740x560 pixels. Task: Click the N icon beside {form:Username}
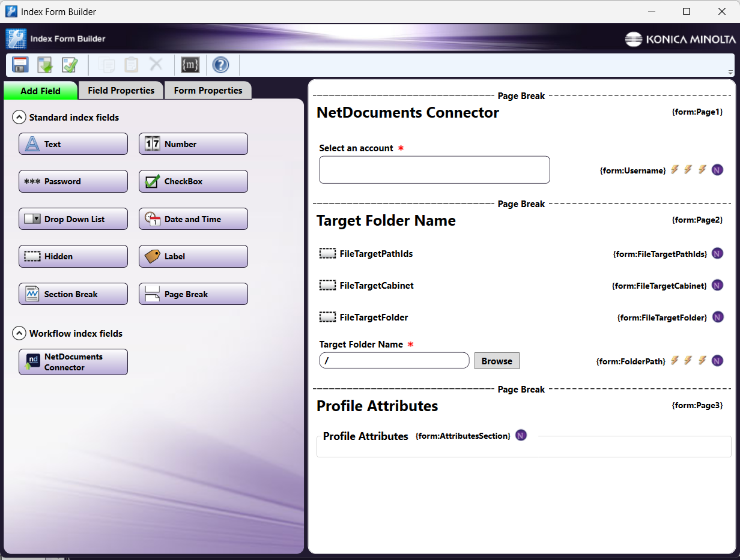(x=717, y=170)
